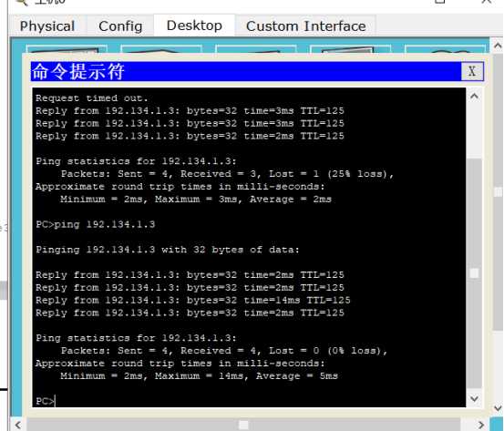The width and height of the screenshot is (504, 431).
Task: Open the Config tab
Action: tap(120, 26)
